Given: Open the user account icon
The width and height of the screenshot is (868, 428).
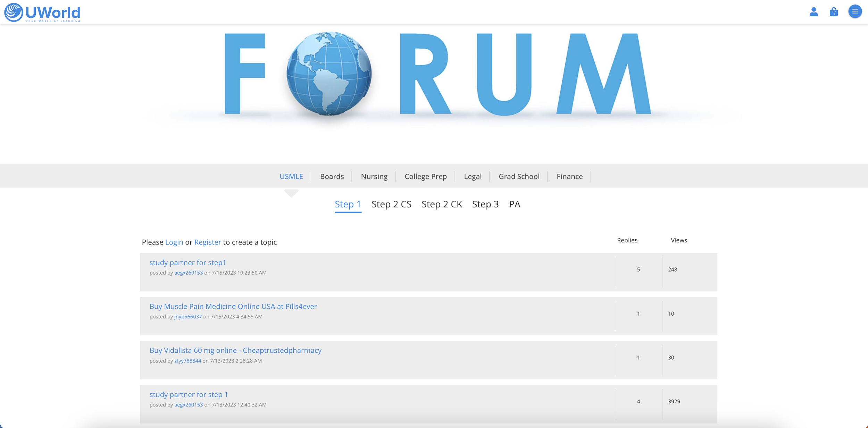Looking at the screenshot, I should click(813, 12).
